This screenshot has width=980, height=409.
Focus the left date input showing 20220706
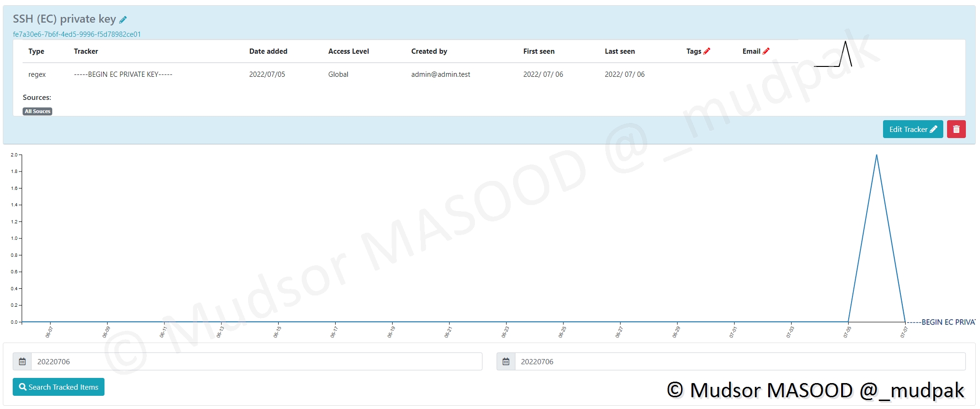click(256, 361)
